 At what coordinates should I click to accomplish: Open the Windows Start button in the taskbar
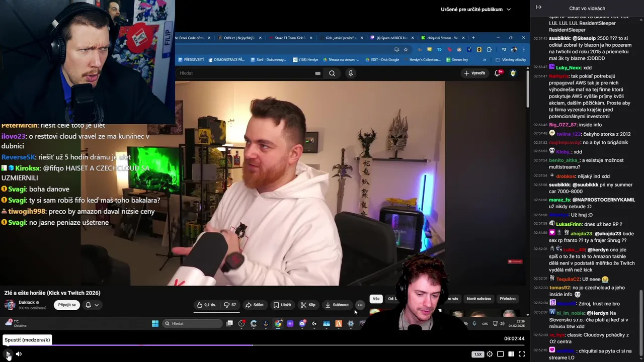point(155,323)
